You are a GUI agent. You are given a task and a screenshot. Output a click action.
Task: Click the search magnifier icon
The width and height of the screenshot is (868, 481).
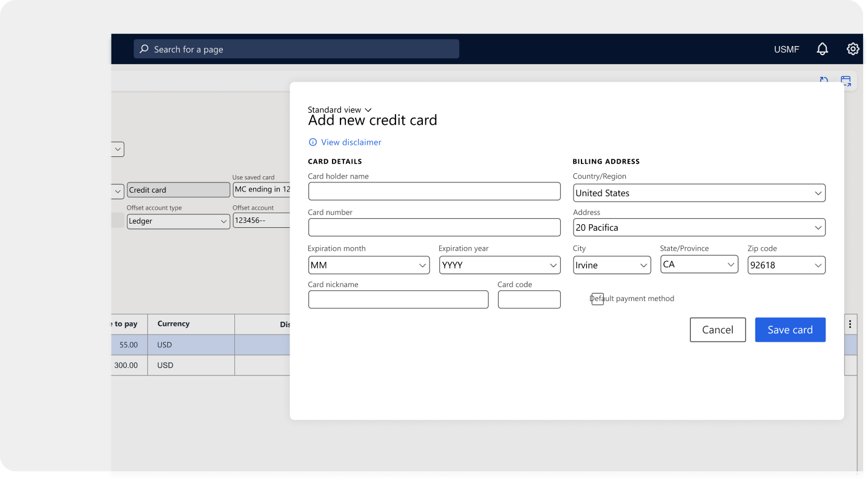[x=144, y=49]
